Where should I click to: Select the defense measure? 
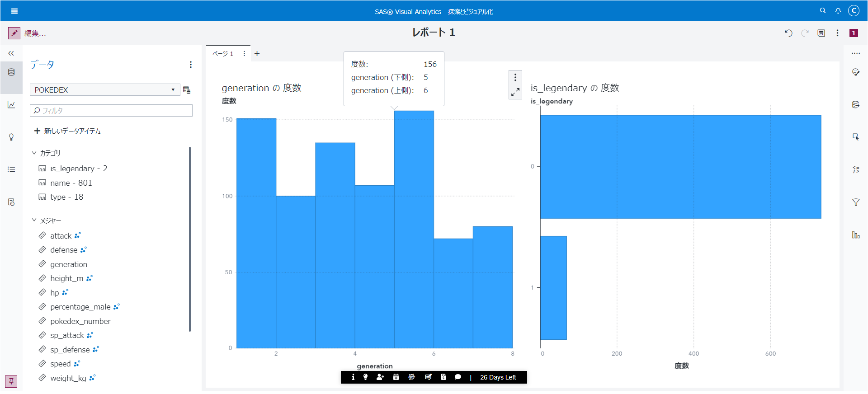pos(64,250)
